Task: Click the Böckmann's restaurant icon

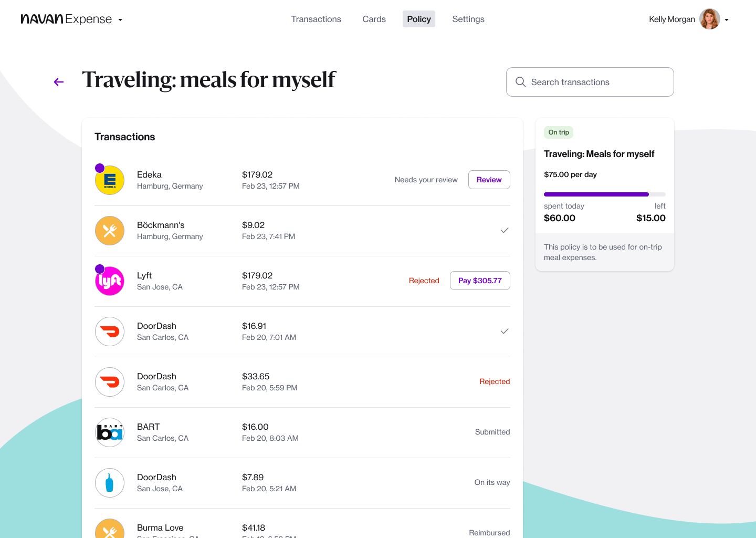Action: (110, 231)
